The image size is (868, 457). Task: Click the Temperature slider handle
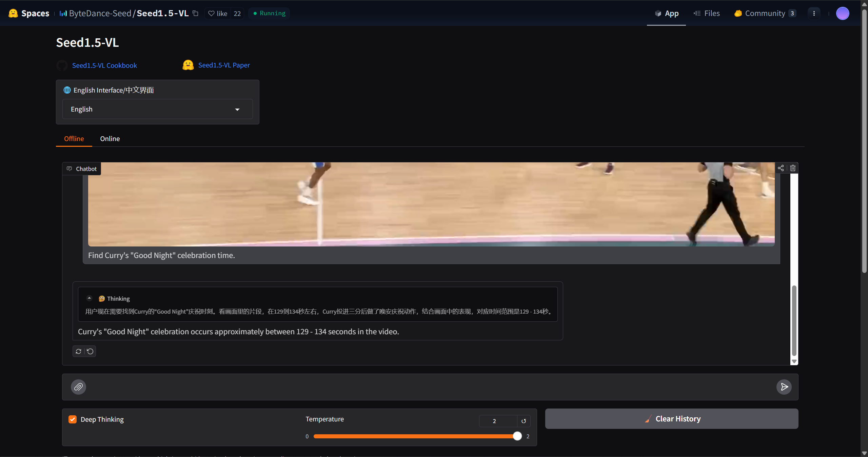(x=517, y=436)
